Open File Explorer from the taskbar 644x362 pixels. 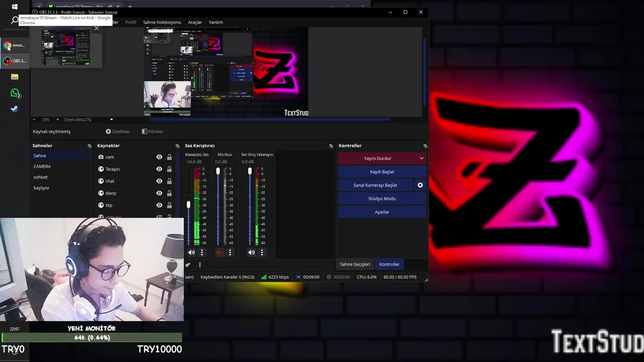(15, 77)
